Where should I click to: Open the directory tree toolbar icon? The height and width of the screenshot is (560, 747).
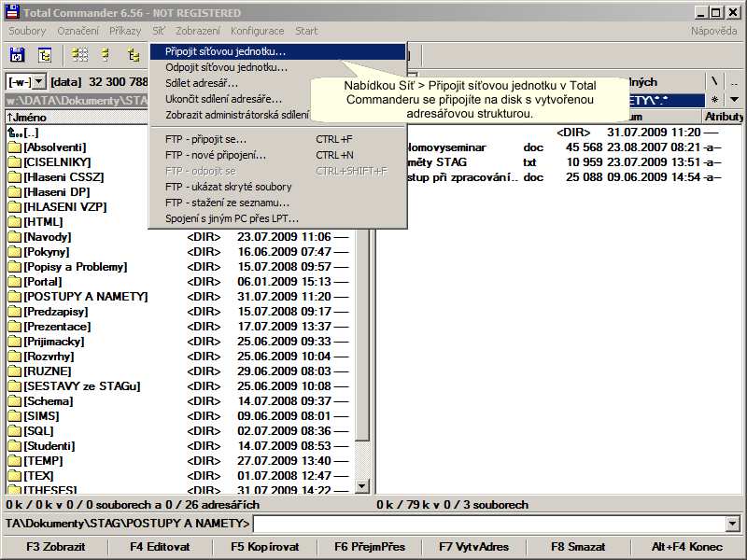pyautogui.click(x=44, y=55)
